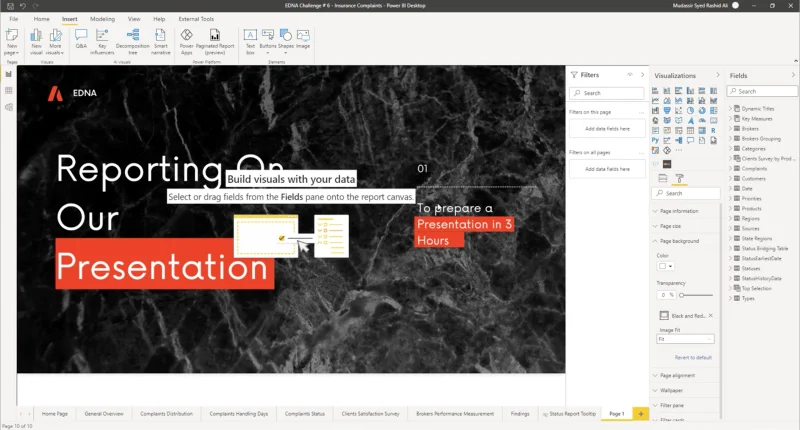Switch to Model view in the left sidebar
Viewport: 800px width, 430px height.
coord(9,107)
